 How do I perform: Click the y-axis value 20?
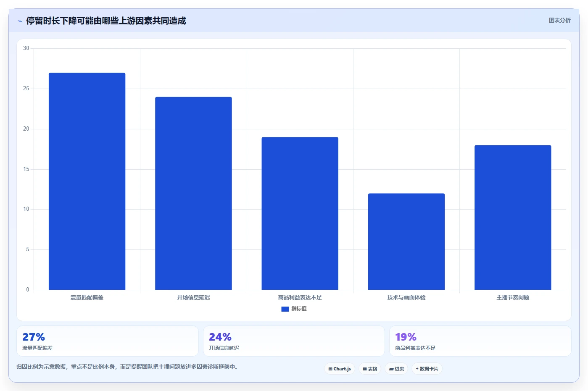coord(26,129)
